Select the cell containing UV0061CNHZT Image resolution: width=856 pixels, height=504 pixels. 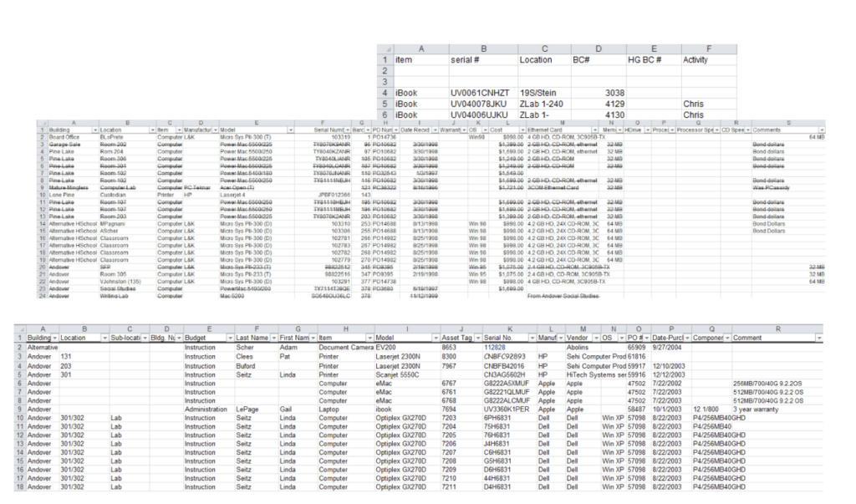click(483, 93)
